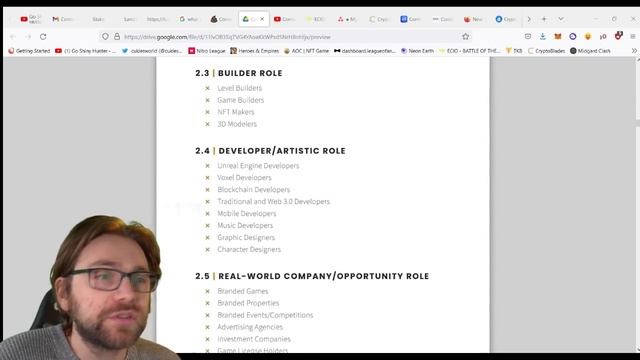
Task: Click the document vertical scrollbar
Action: coord(638,204)
